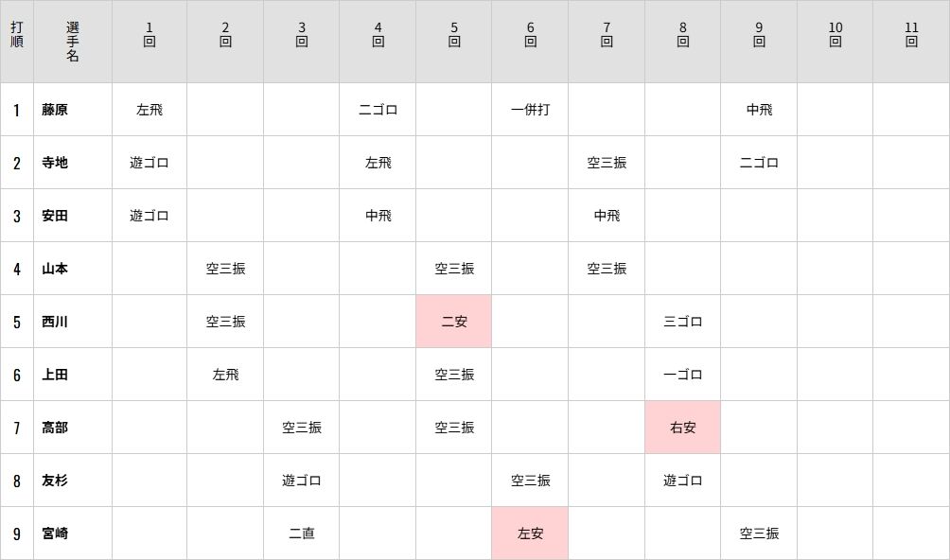950x560 pixels.
Task: Click 安田's 中飛 in the 7th inning
Action: (607, 216)
